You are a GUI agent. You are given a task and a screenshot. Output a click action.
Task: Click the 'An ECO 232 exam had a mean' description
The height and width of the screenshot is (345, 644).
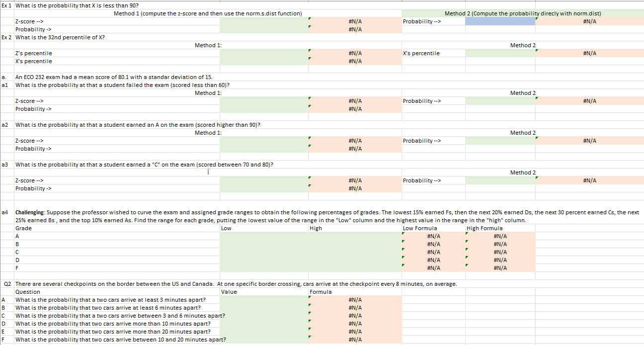point(114,77)
